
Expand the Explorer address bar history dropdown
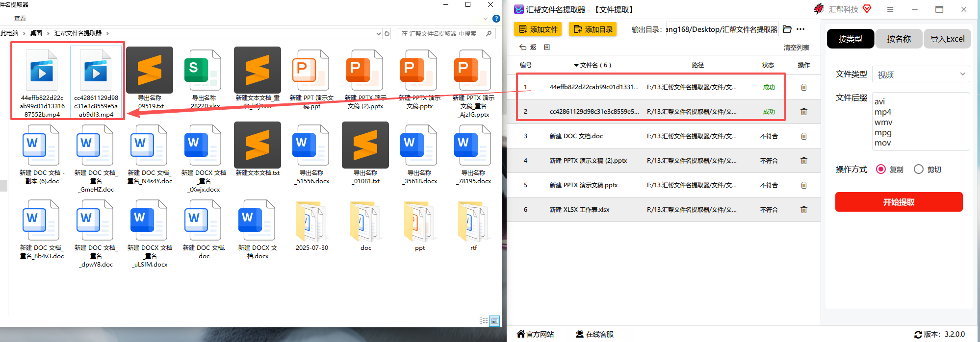click(378, 34)
